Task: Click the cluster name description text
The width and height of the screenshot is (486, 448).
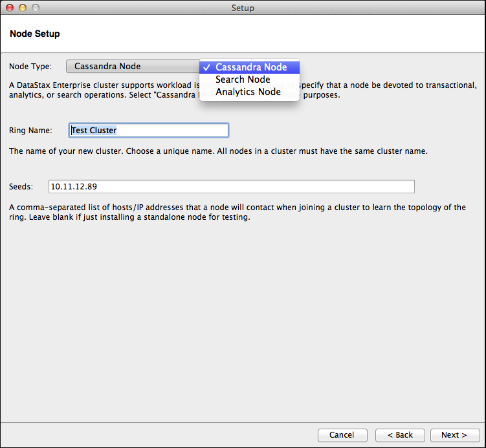Action: (x=218, y=151)
